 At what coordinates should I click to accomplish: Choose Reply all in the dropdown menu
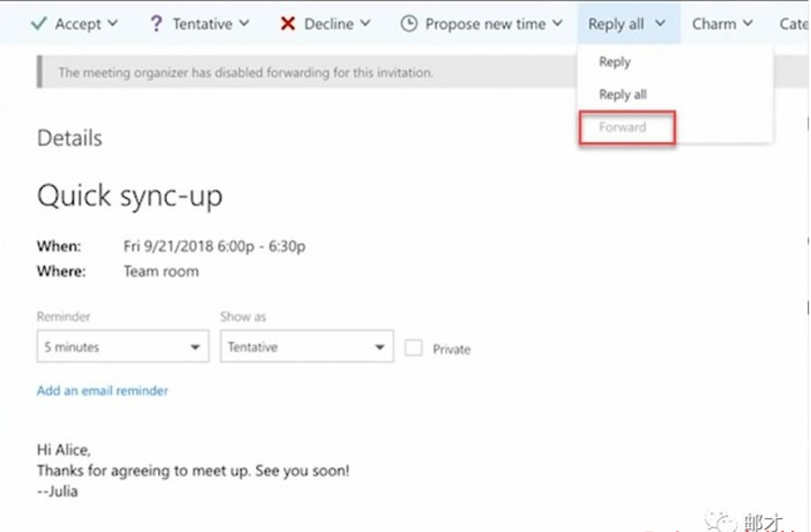[622, 94]
